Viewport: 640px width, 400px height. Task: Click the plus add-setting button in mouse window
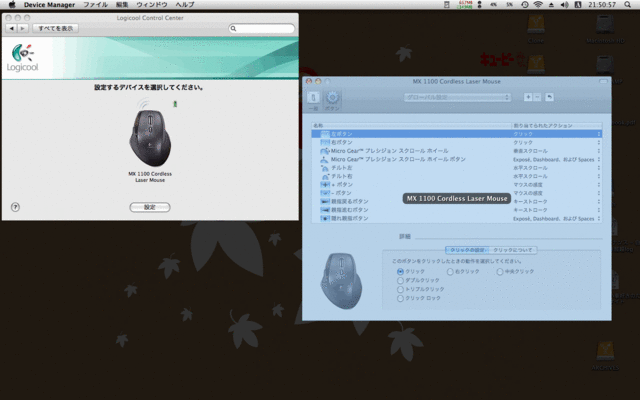pos(528,97)
